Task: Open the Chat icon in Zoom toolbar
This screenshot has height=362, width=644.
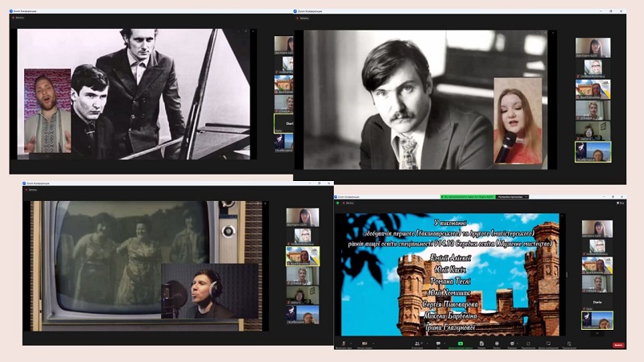Action: (x=439, y=343)
